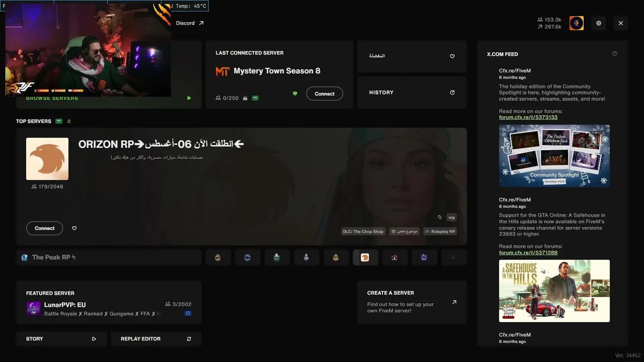The height and width of the screenshot is (362, 644).
Task: Click the tag icon beside vrp
Action: [x=440, y=217]
